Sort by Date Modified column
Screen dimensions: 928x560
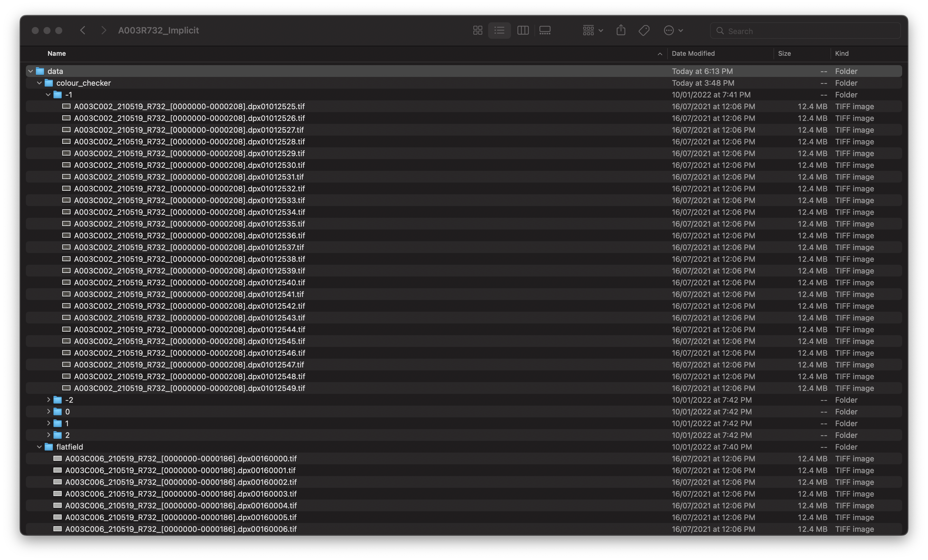point(693,53)
